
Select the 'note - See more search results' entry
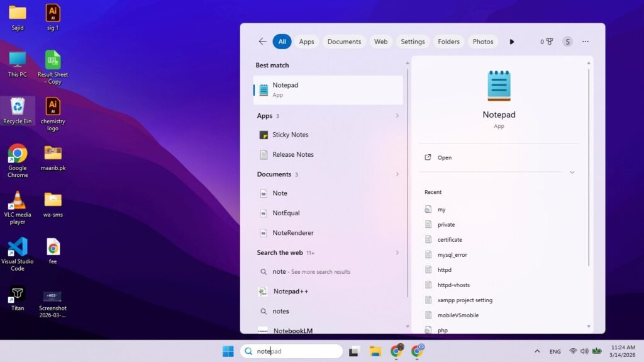click(328, 271)
